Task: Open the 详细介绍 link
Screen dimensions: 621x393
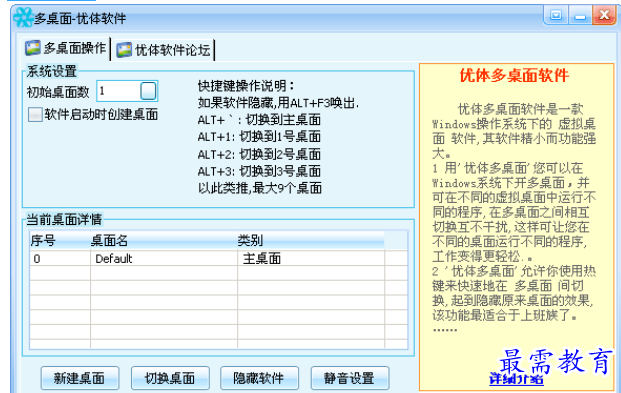Action: tap(516, 379)
